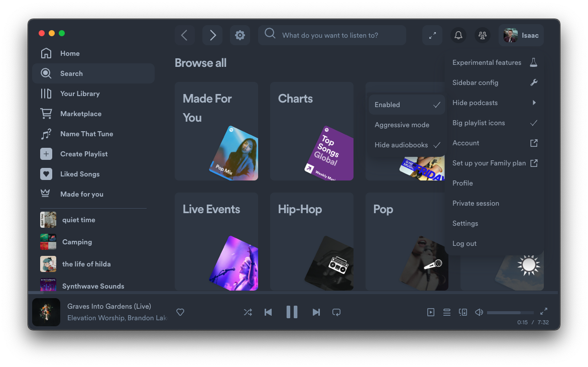Open the gear settings button in top bar

click(240, 35)
